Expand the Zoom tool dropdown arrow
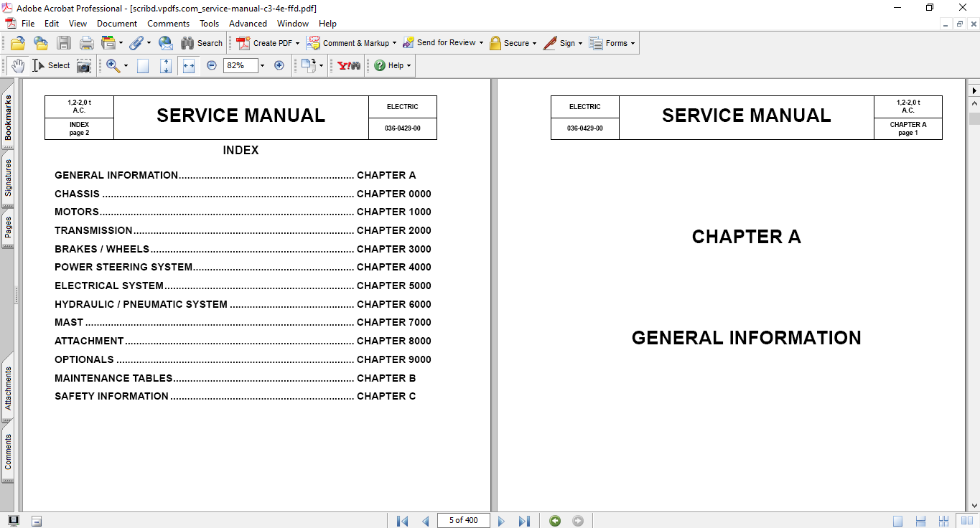 (x=126, y=65)
